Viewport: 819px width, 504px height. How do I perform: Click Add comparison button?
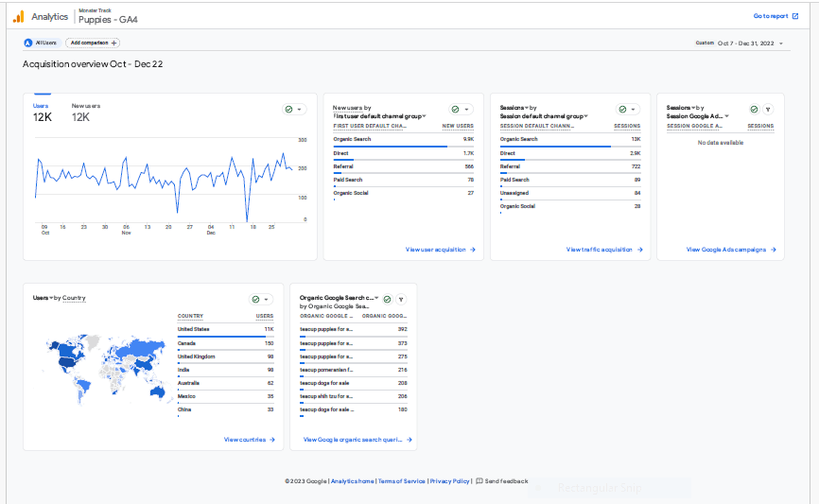[x=93, y=43]
